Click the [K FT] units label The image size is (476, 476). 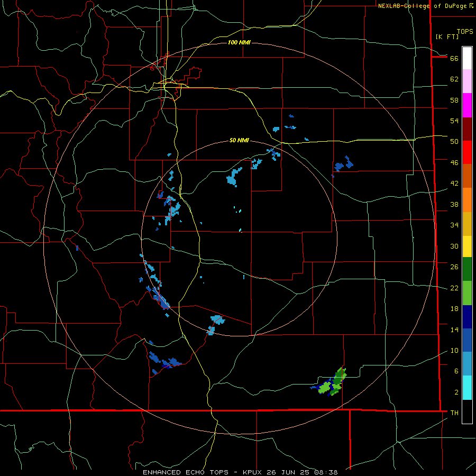click(x=447, y=36)
